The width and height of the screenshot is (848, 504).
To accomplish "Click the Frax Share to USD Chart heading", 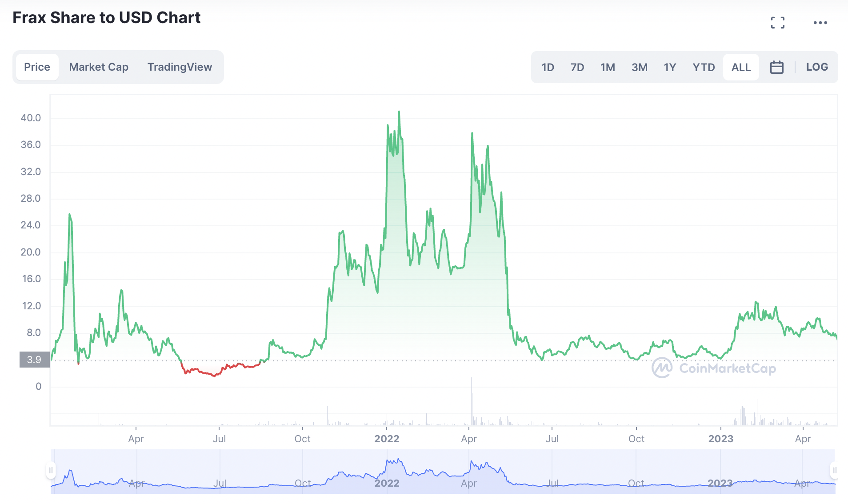I will (107, 18).
